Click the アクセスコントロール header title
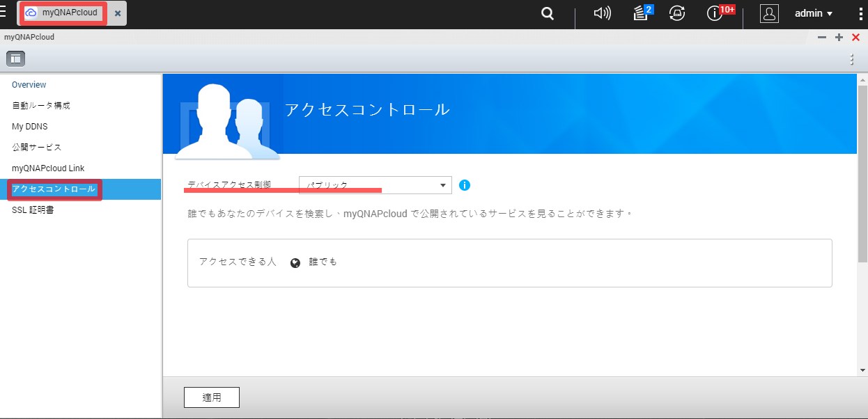This screenshot has height=419, width=868. point(367,110)
